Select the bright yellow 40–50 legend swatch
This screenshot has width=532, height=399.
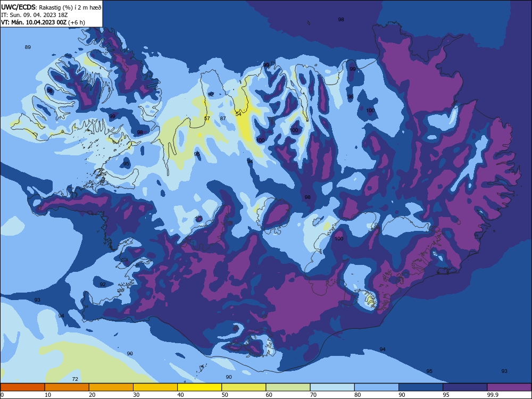[199, 387]
